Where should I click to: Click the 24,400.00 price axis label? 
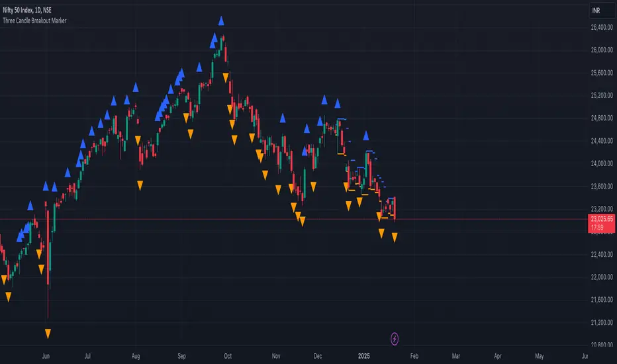[x=602, y=141]
